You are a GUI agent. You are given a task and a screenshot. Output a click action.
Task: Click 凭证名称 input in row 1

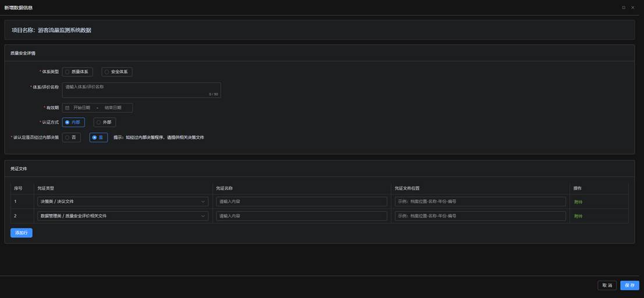(x=301, y=202)
